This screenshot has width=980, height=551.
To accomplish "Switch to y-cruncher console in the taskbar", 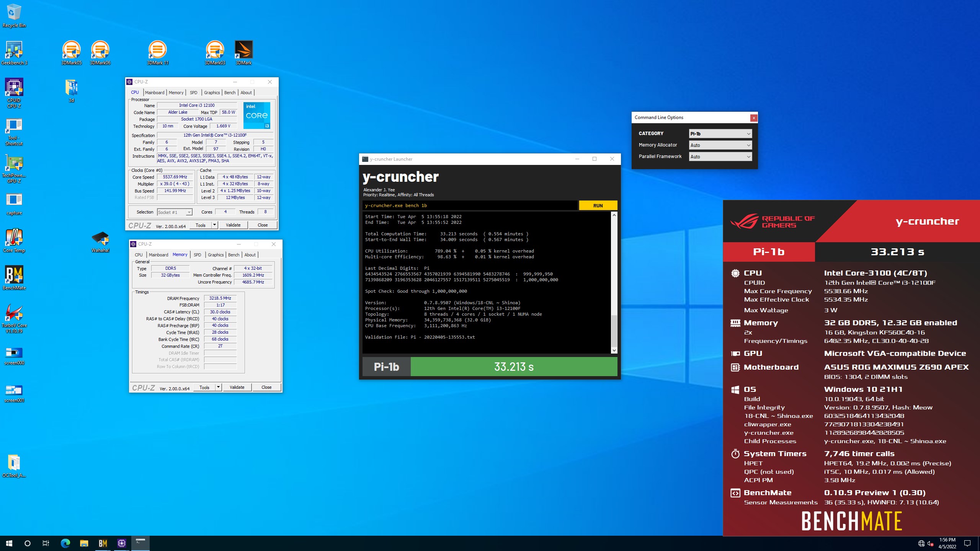I will click(x=140, y=543).
